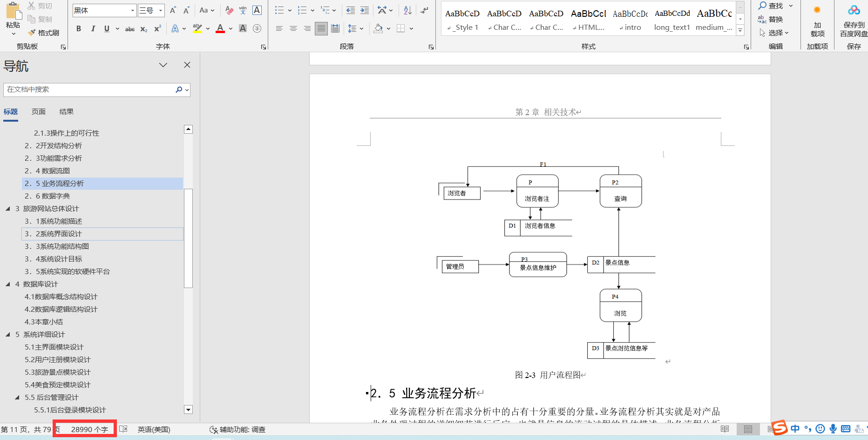Viewport: 868px width, 440px height.
Task: Select the '_Style 1' style
Action: pos(462,20)
